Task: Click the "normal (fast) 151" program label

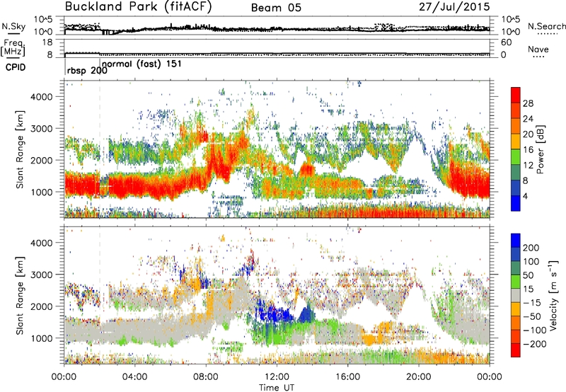Action: pos(142,64)
